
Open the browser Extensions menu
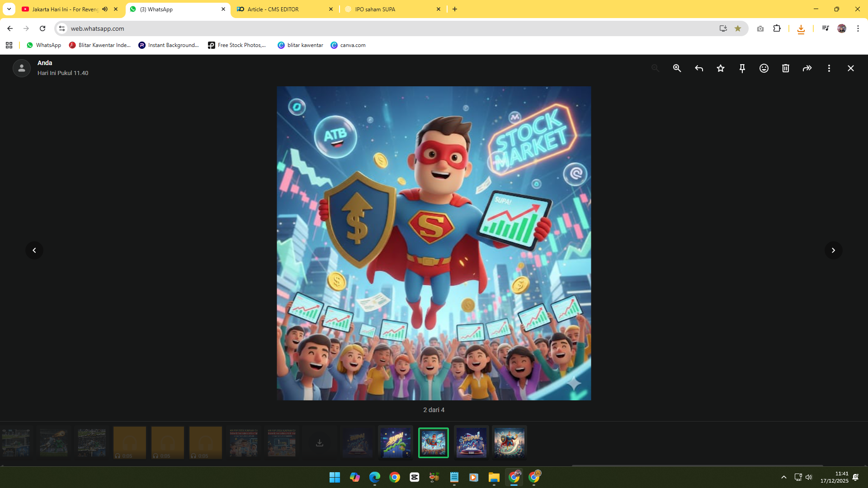[x=777, y=28]
